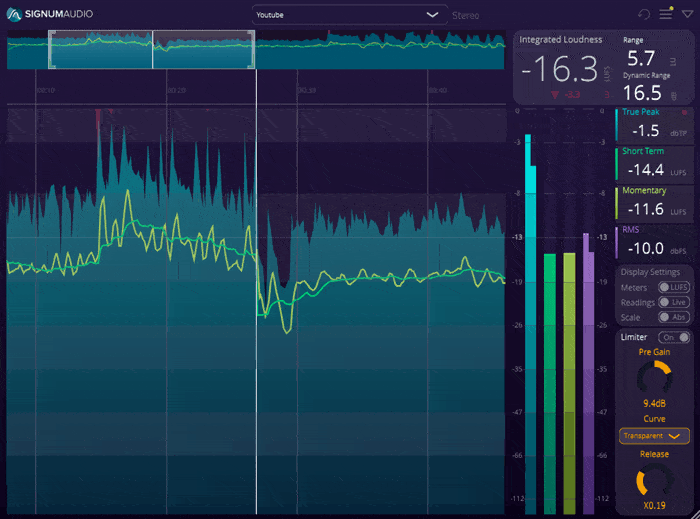Turn off the Limiter switch
The height and width of the screenshot is (519, 700).
coord(674,337)
